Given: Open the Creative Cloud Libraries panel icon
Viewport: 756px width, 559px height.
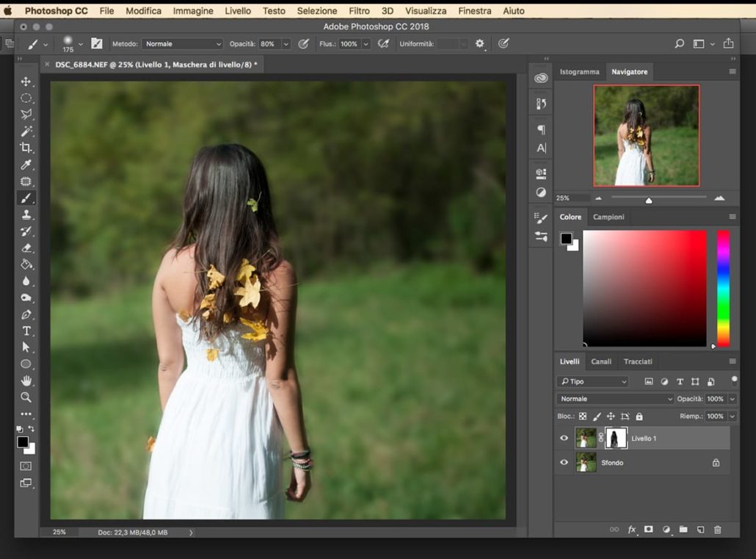Looking at the screenshot, I should (541, 78).
